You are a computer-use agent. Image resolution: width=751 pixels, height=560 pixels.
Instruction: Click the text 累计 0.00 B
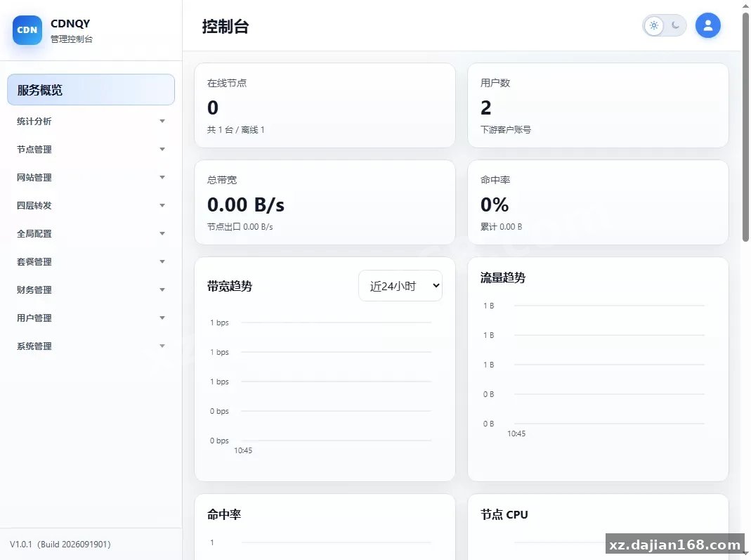pyautogui.click(x=501, y=227)
